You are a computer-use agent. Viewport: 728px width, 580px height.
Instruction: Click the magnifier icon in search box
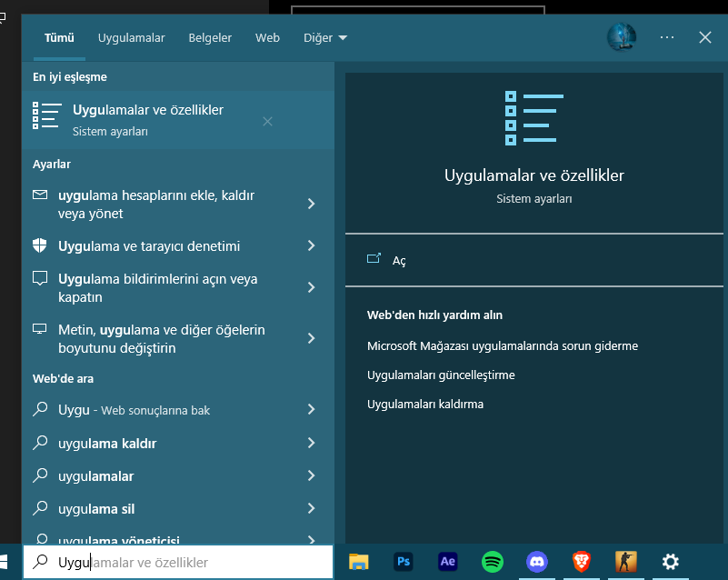tap(40, 562)
